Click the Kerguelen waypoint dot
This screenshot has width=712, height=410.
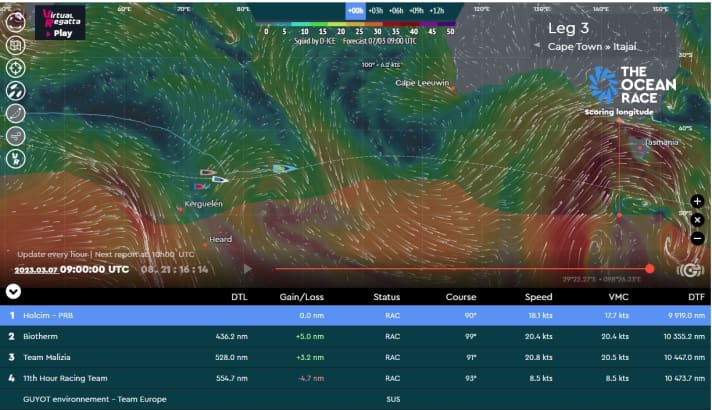[x=180, y=209]
